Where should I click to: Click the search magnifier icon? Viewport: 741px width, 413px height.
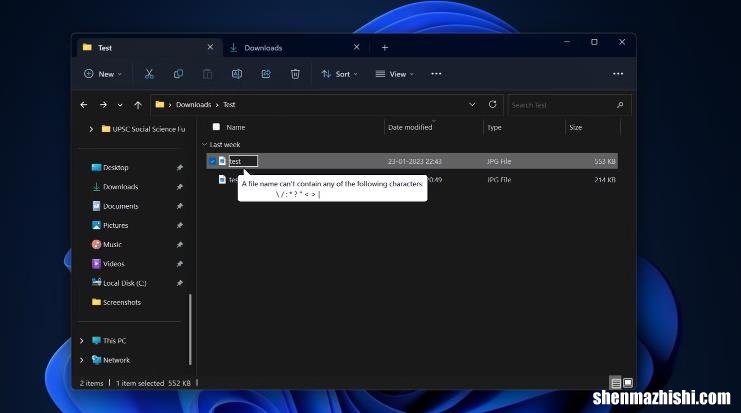[x=620, y=105]
